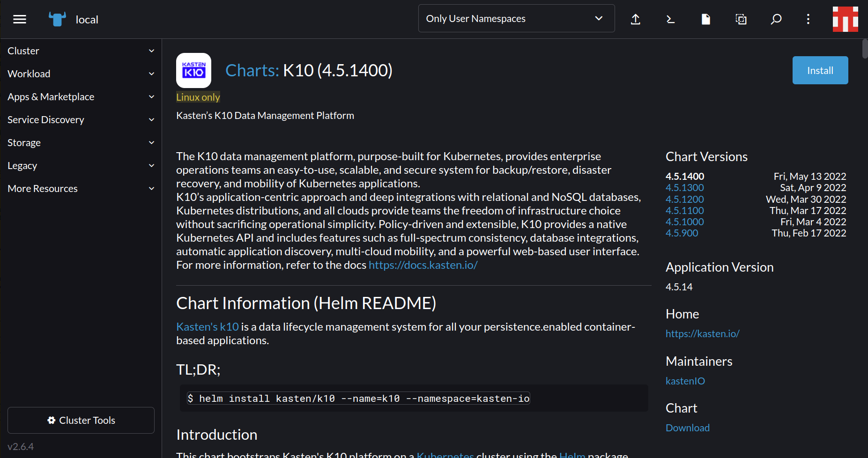
Task: Open the Only User Namespaces dropdown
Action: [516, 19]
